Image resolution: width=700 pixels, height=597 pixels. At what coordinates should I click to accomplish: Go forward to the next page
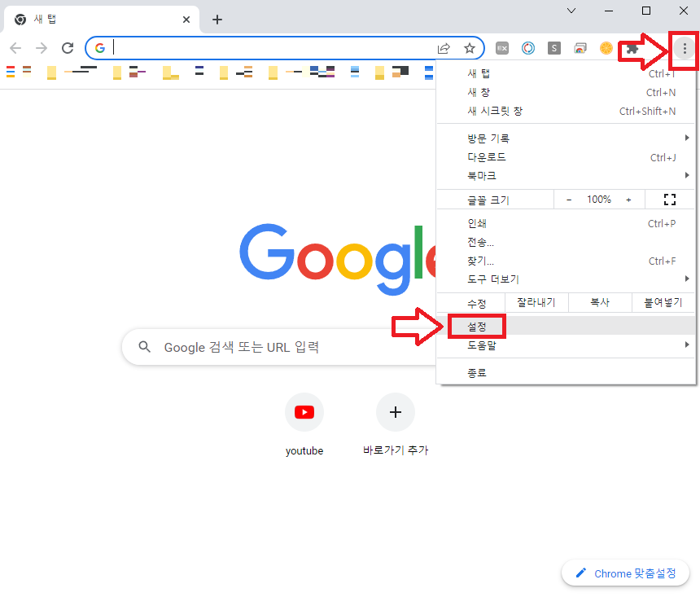[x=42, y=48]
